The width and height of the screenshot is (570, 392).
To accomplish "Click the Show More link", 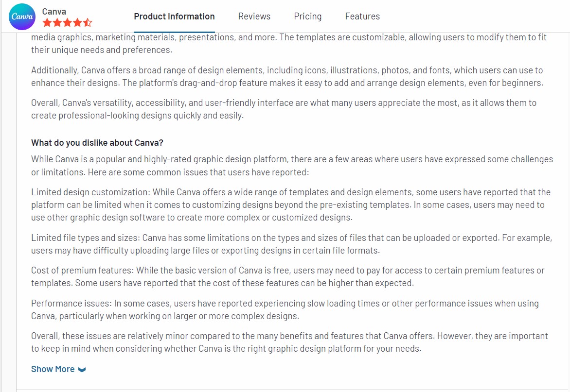I will (53, 369).
